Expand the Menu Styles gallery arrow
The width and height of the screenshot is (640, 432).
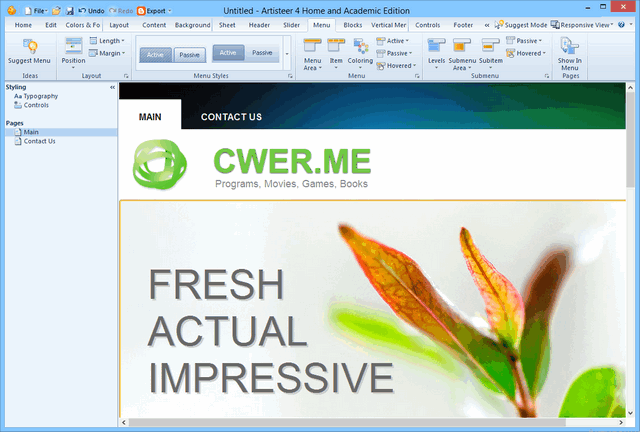287,53
